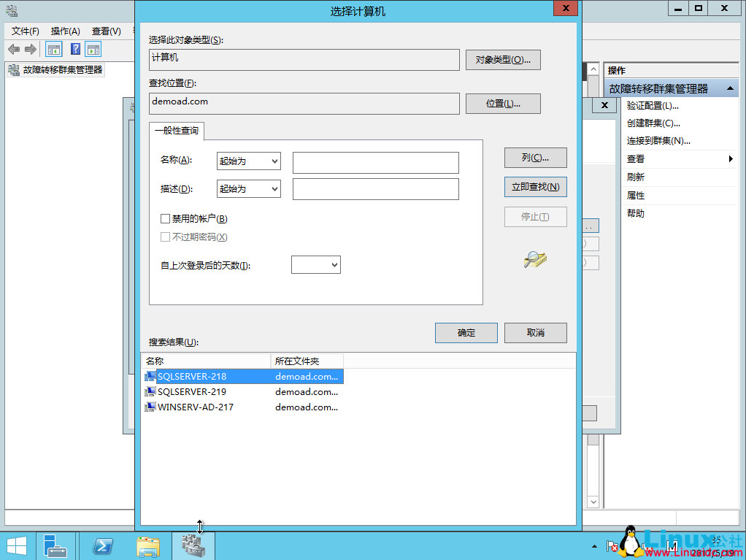Click the 对象类型(O) button
Viewport: 746px width, 560px height.
pos(502,60)
